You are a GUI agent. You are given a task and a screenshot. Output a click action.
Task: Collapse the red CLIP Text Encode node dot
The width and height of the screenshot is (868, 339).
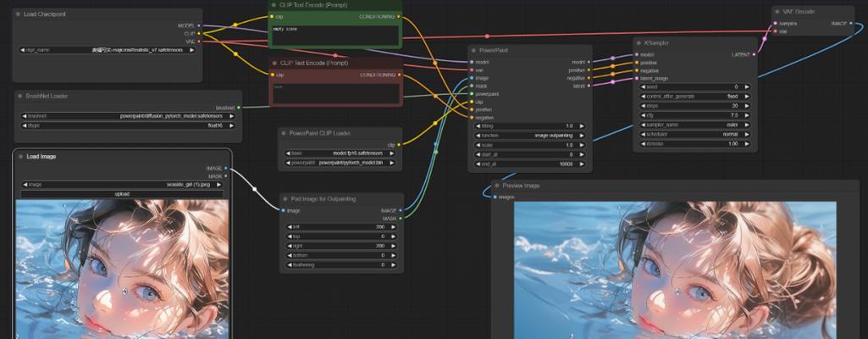click(x=274, y=63)
